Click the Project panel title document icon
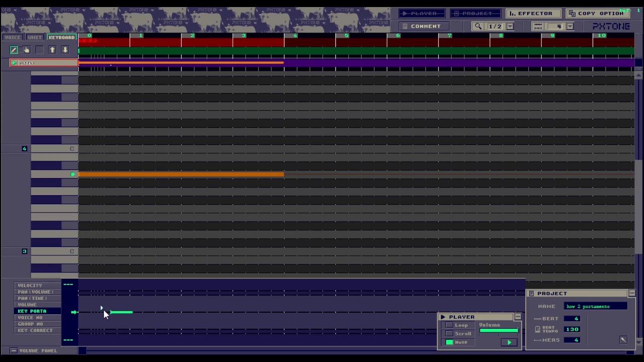The height and width of the screenshot is (362, 644). [531, 294]
